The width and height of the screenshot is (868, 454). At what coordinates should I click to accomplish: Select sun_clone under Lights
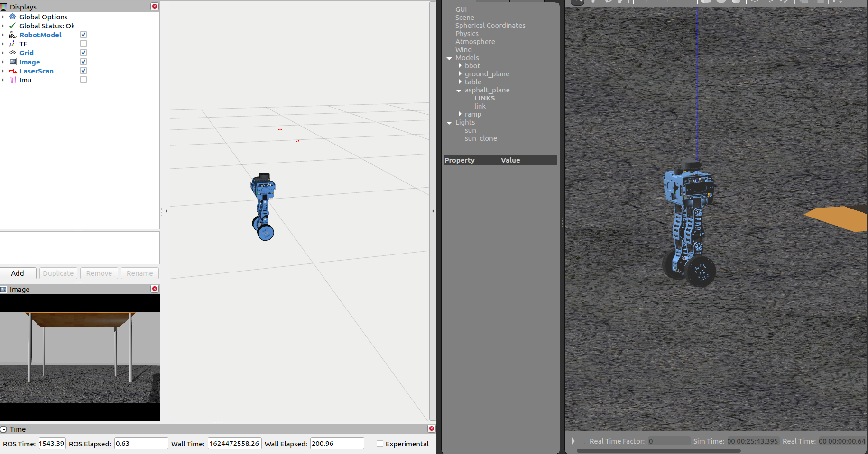point(480,138)
